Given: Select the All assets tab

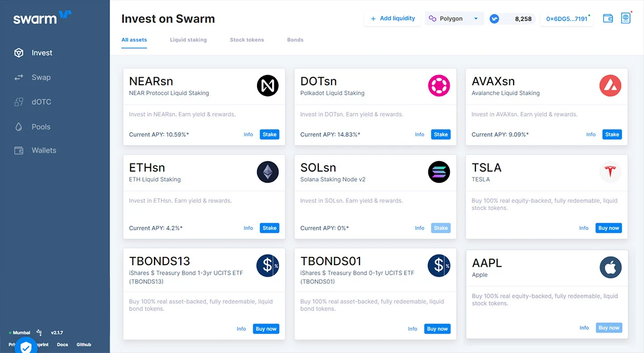Looking at the screenshot, I should pos(134,40).
